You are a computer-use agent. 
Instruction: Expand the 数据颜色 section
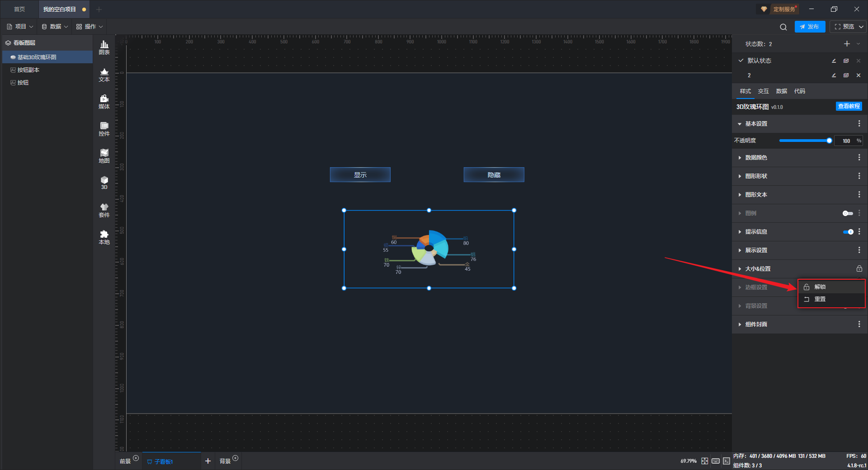click(x=756, y=158)
